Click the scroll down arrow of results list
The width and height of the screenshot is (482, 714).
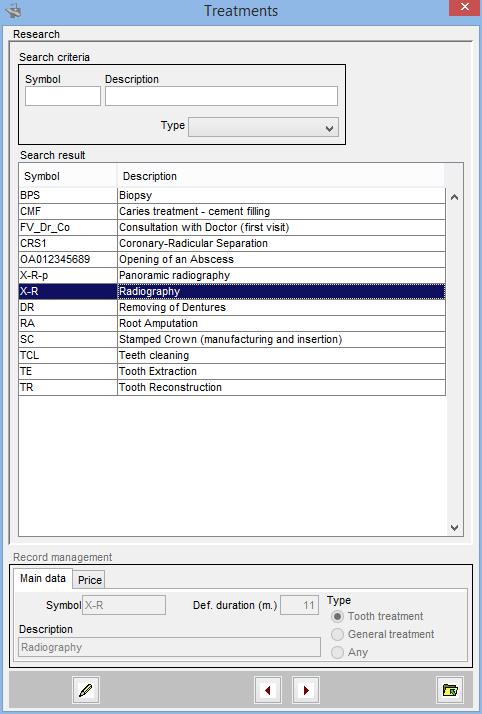point(454,527)
